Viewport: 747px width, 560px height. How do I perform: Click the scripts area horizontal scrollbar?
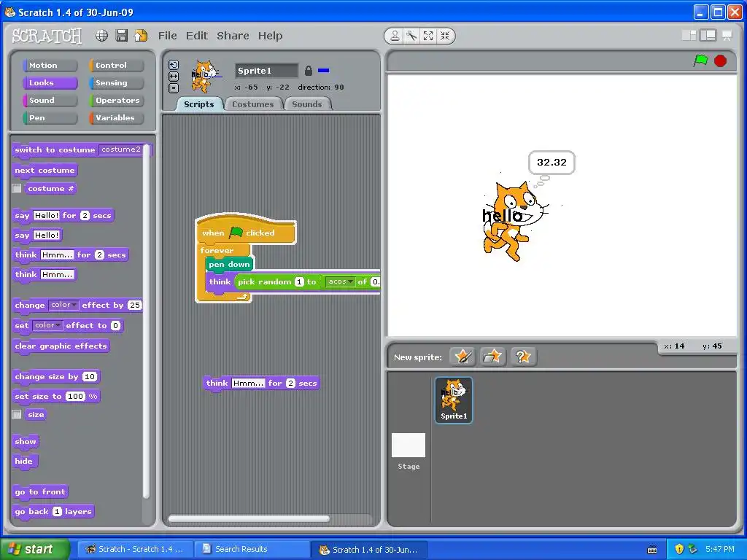tap(249, 518)
